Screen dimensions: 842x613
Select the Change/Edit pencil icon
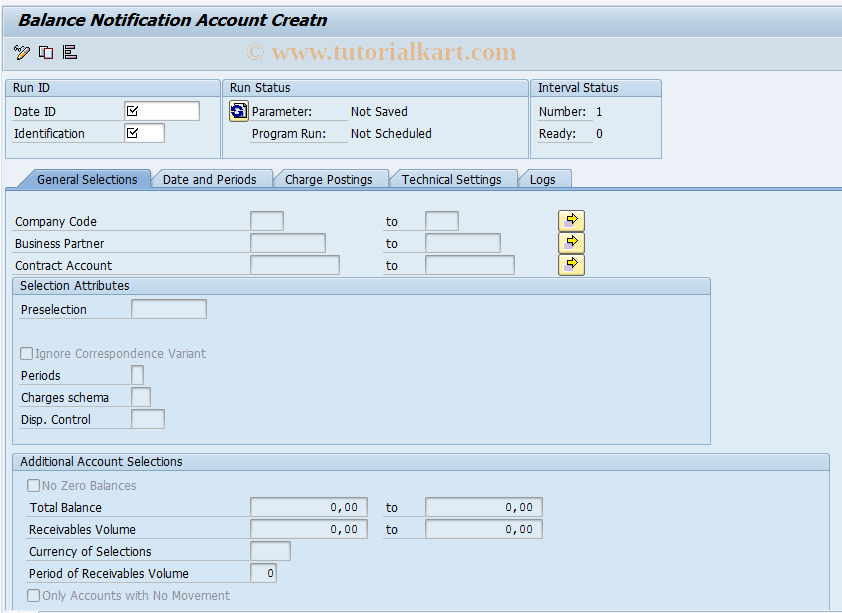click(20, 52)
